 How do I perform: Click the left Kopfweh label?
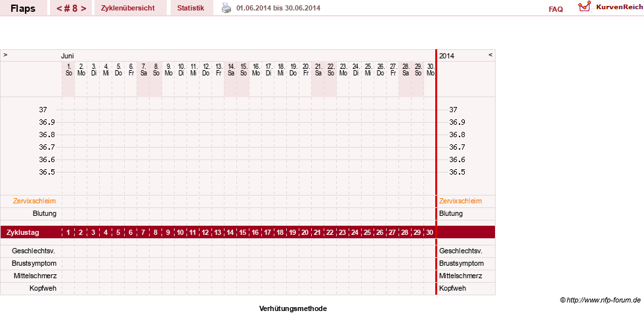pyautogui.click(x=43, y=289)
